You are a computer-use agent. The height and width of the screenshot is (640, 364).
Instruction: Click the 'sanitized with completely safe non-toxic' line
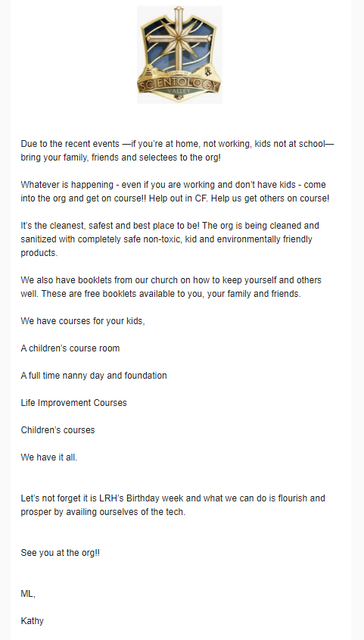point(166,239)
